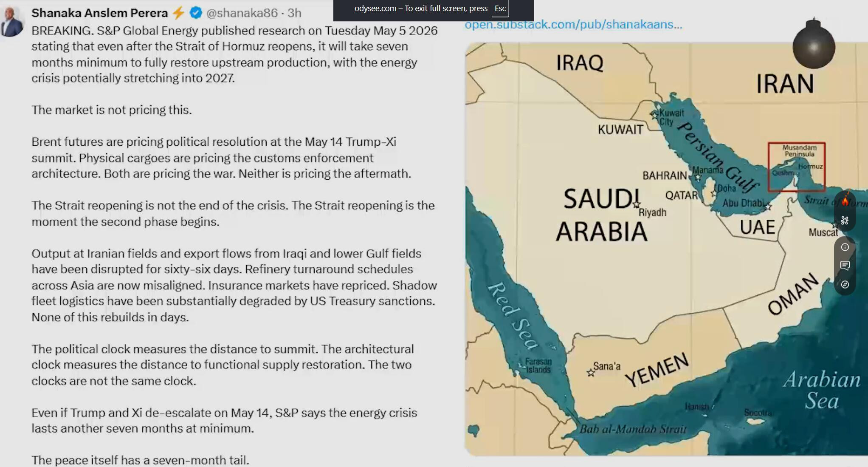Viewport: 868px width, 467px height.
Task: Click the Riyadh city label
Action: (x=652, y=212)
